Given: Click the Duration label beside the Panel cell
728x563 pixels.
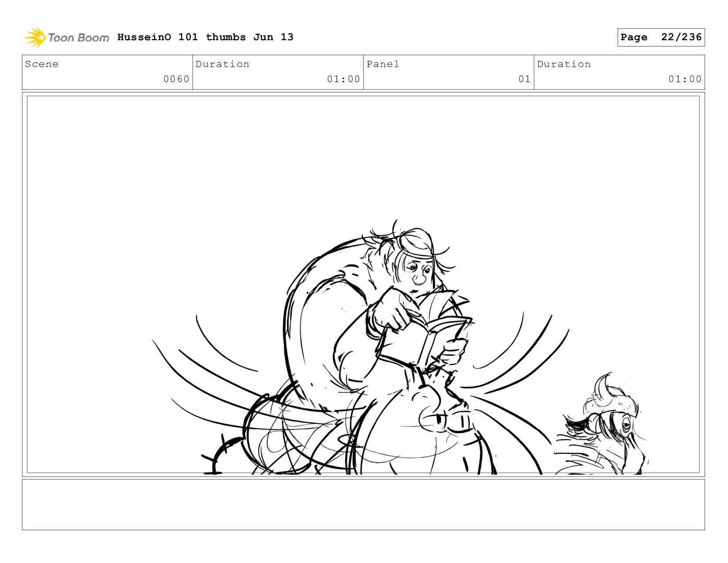Looking at the screenshot, I should 564,64.
